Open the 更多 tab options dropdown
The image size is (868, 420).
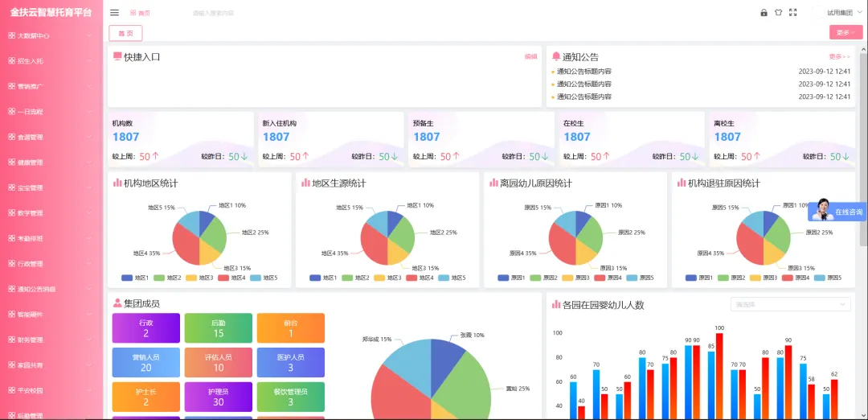[845, 33]
